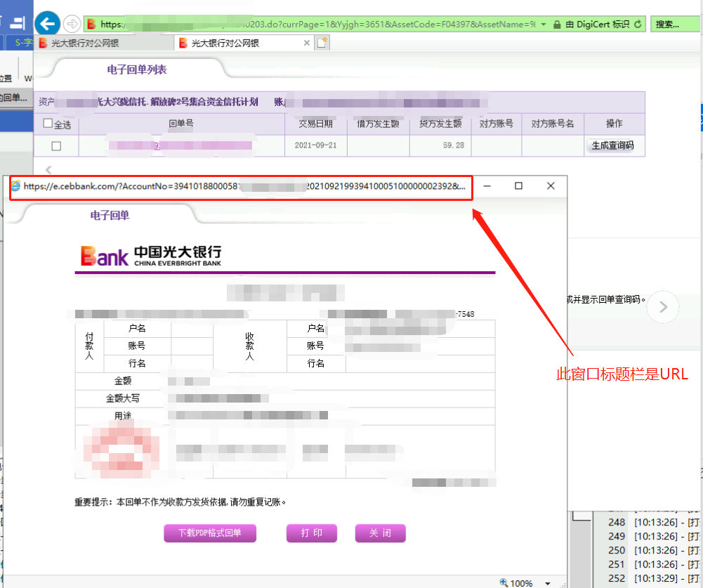The height and width of the screenshot is (588, 703).
Task: Click the zoom magnifier icon in status bar
Action: pos(504,582)
